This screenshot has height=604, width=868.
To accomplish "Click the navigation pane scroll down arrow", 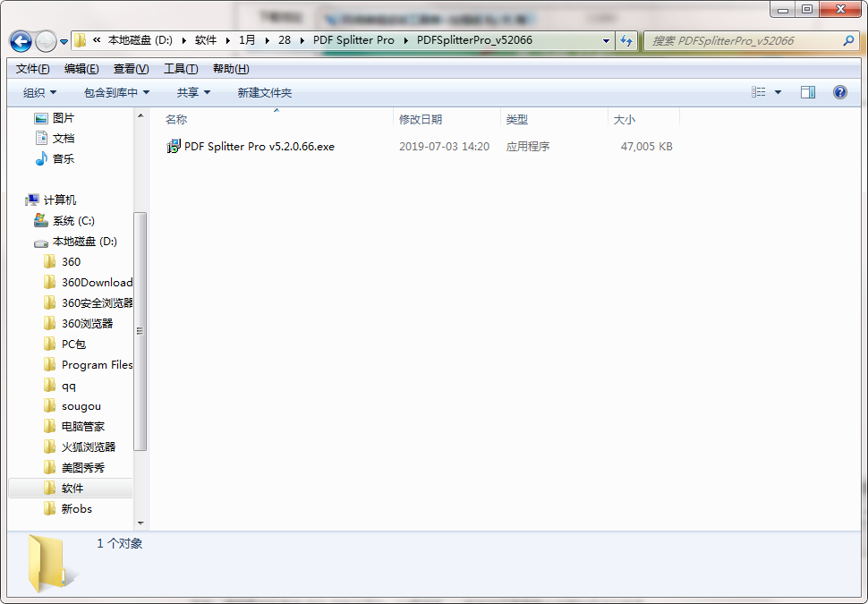I will coord(140,523).
